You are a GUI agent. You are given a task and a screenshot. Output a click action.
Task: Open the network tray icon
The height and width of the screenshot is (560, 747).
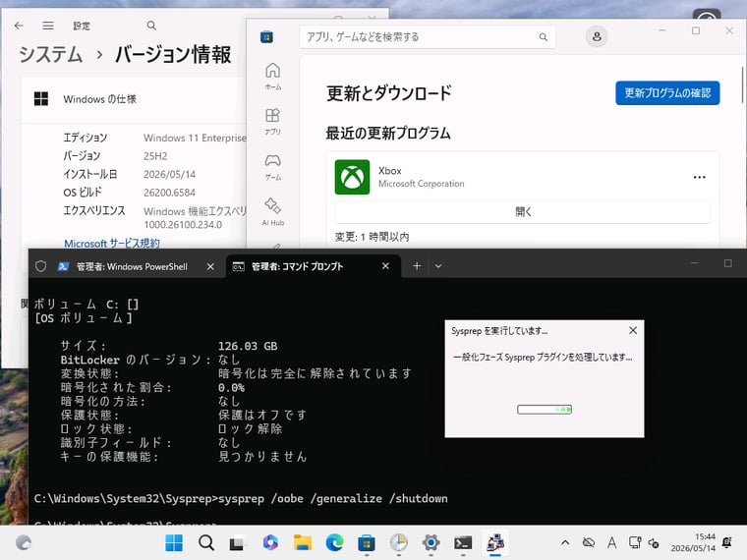pos(635,542)
